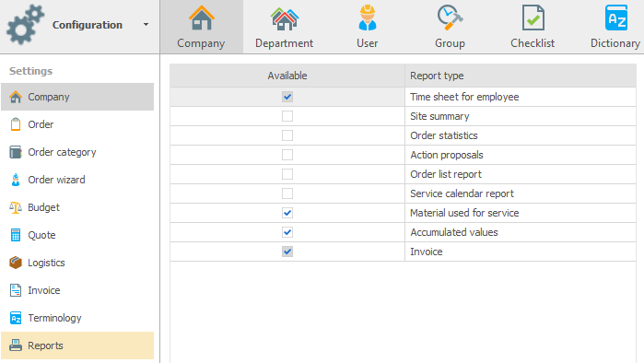The height and width of the screenshot is (363, 644).
Task: Switch to the Group tab label
Action: 450,43
